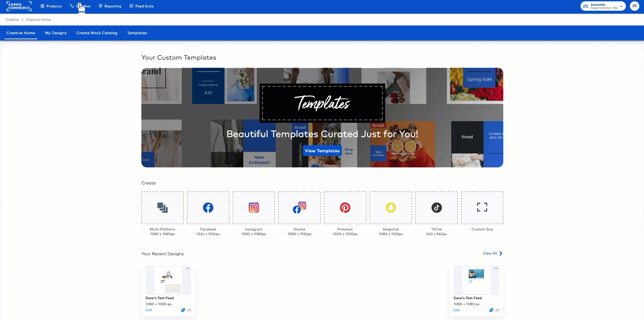The width and height of the screenshot is (644, 320).
Task: Open the ZR profile avatar menu
Action: click(x=634, y=6)
